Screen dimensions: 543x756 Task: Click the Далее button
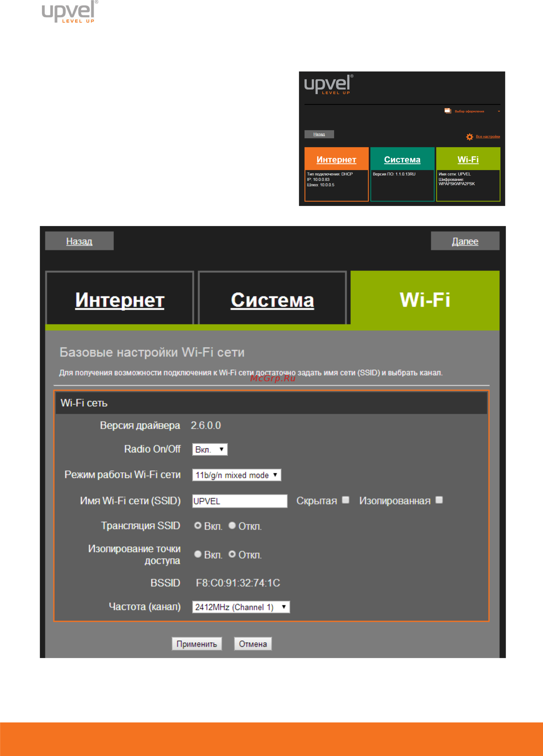tap(465, 241)
